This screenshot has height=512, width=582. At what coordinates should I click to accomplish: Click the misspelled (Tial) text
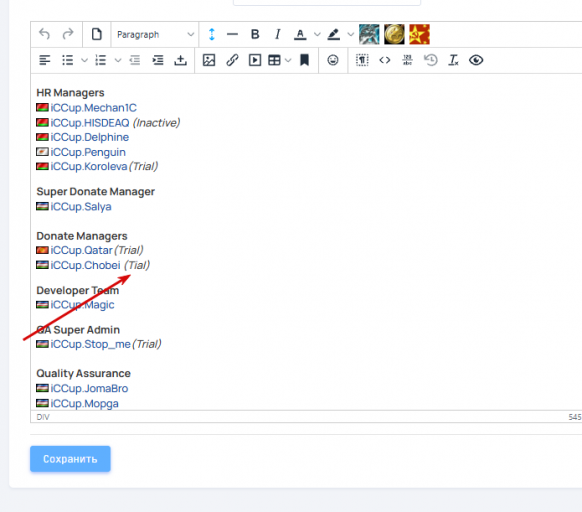coord(137,265)
